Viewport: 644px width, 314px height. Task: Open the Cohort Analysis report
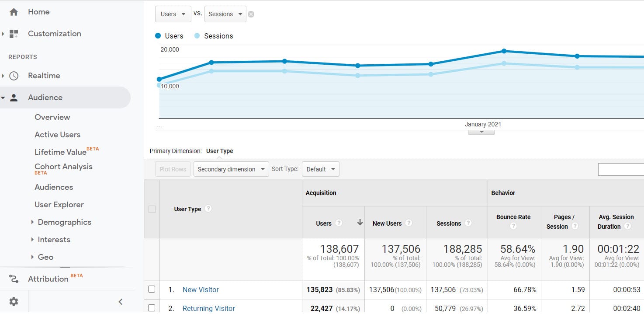tap(63, 167)
